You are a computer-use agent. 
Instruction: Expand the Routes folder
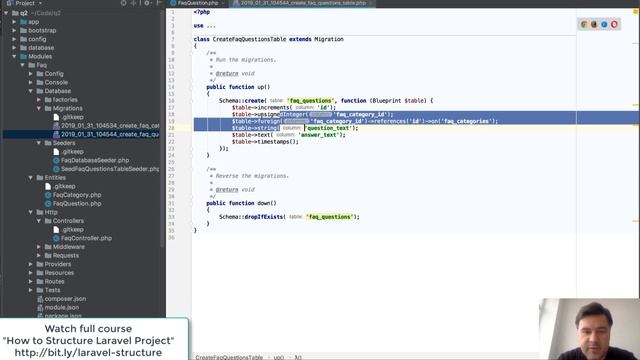tap(31, 282)
